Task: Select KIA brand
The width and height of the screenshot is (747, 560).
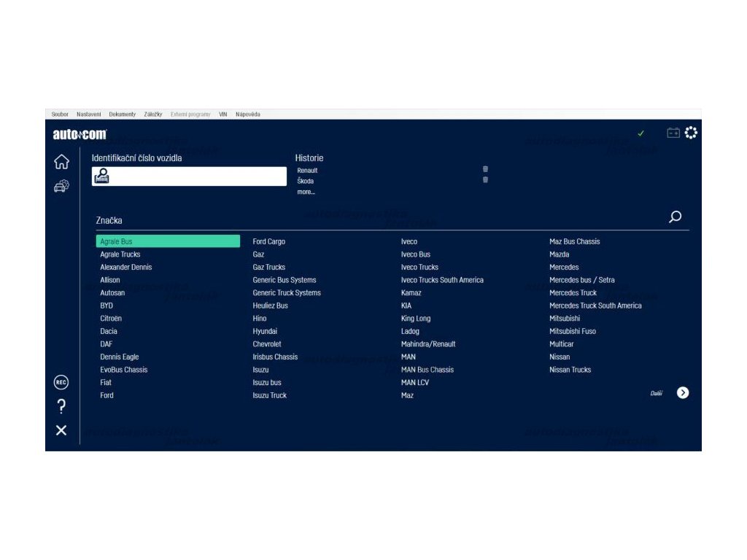Action: tap(406, 306)
